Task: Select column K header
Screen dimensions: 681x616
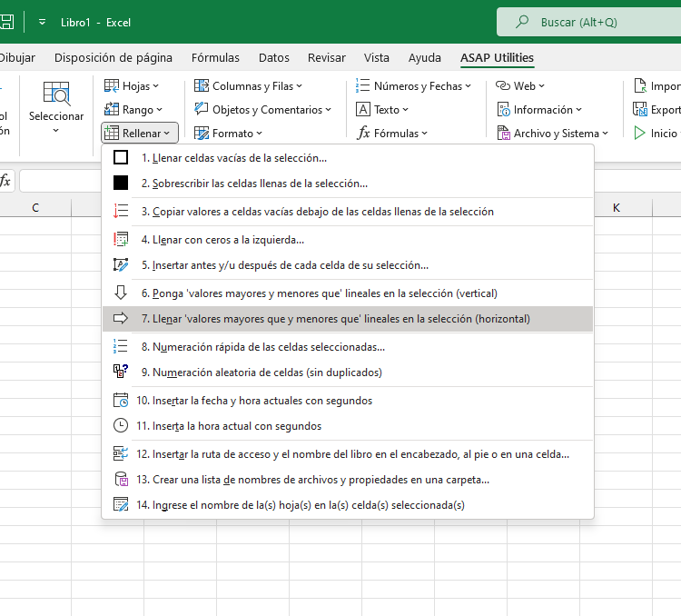Action: (616, 207)
